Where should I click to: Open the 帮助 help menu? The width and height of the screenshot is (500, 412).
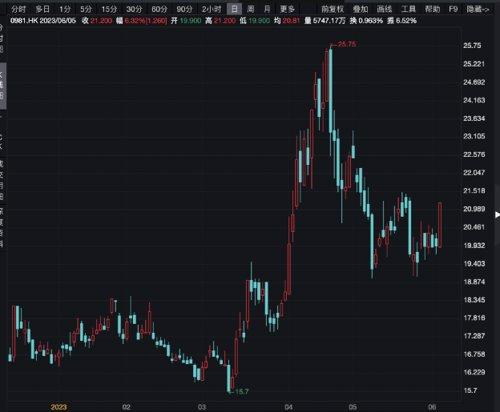point(432,9)
